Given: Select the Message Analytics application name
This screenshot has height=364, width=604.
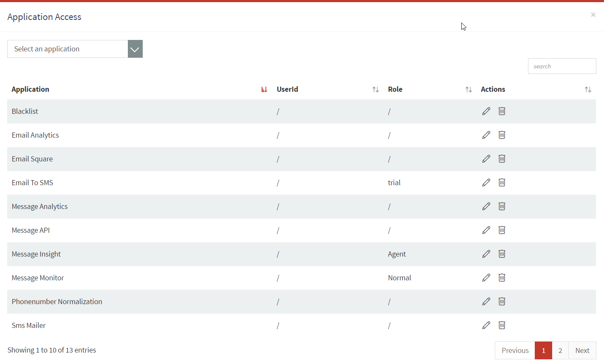Looking at the screenshot, I should (40, 206).
